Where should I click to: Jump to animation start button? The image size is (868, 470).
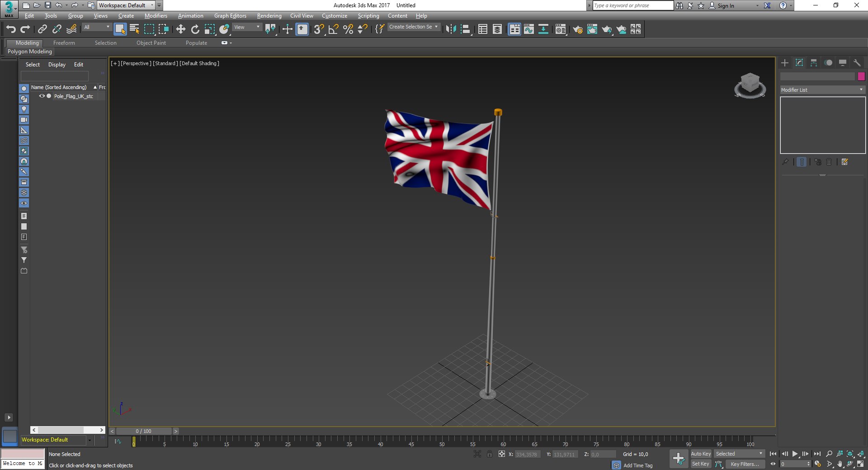click(x=773, y=454)
